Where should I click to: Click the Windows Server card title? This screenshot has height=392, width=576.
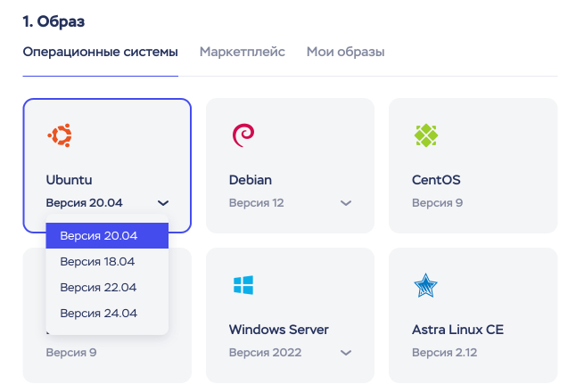pos(278,330)
